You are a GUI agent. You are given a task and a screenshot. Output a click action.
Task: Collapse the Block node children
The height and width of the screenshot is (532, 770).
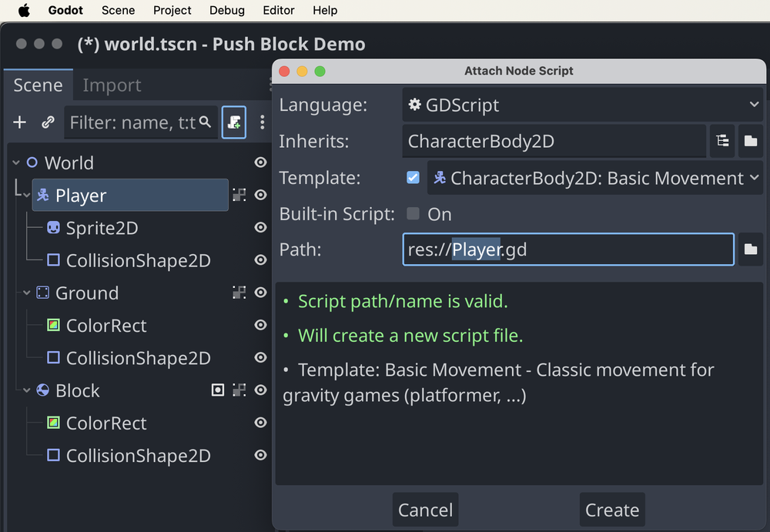(26, 390)
